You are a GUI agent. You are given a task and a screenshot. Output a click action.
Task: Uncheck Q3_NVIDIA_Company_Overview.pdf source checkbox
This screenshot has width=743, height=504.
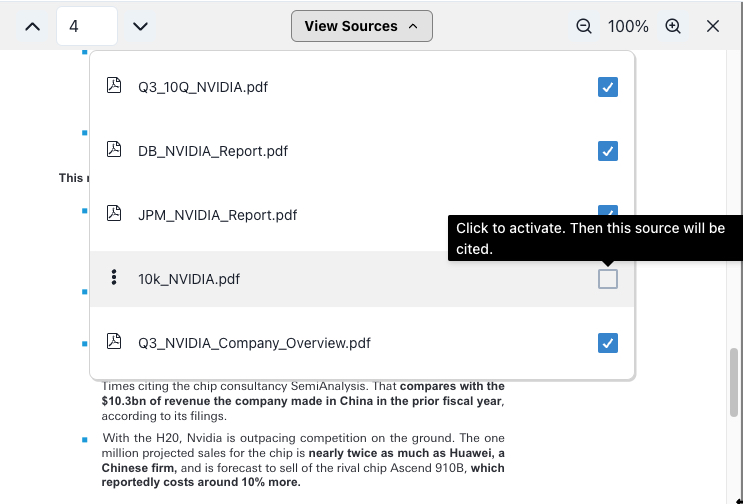tap(607, 343)
